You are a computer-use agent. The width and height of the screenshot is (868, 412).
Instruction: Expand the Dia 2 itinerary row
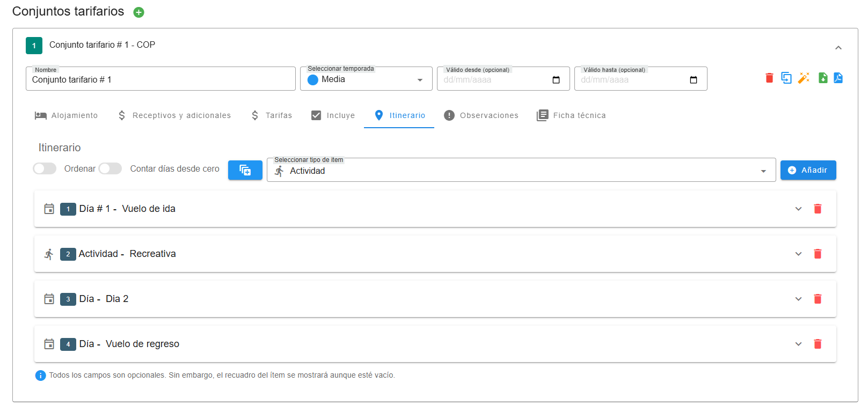tap(798, 299)
